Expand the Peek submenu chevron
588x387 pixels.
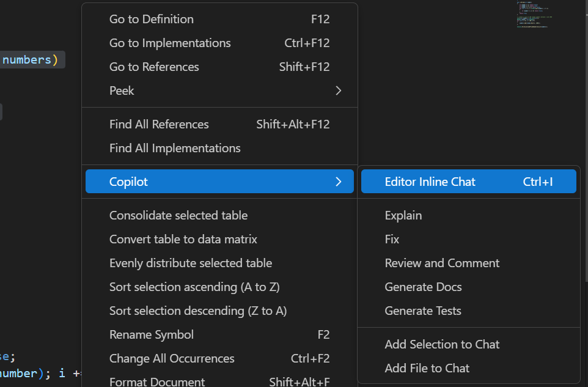(338, 90)
